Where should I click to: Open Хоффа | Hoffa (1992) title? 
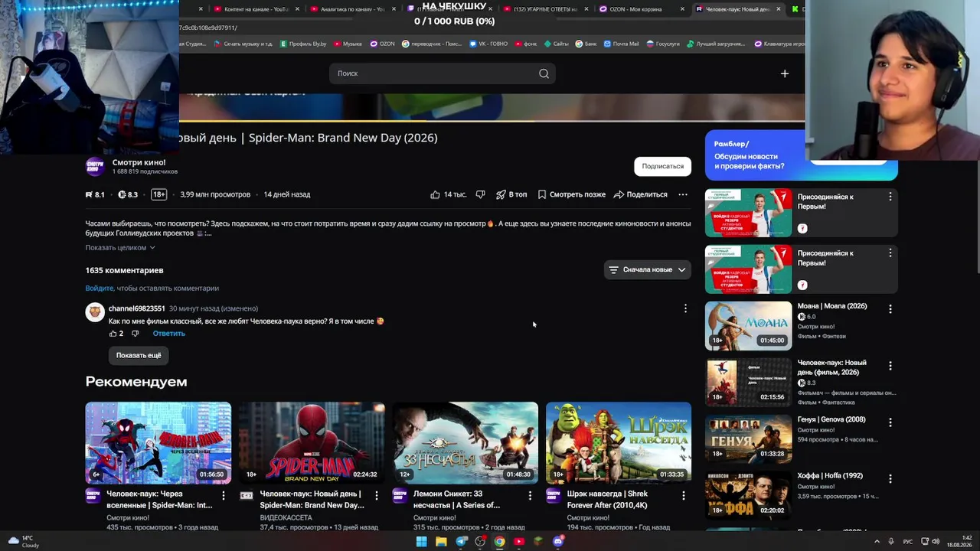pos(830,476)
